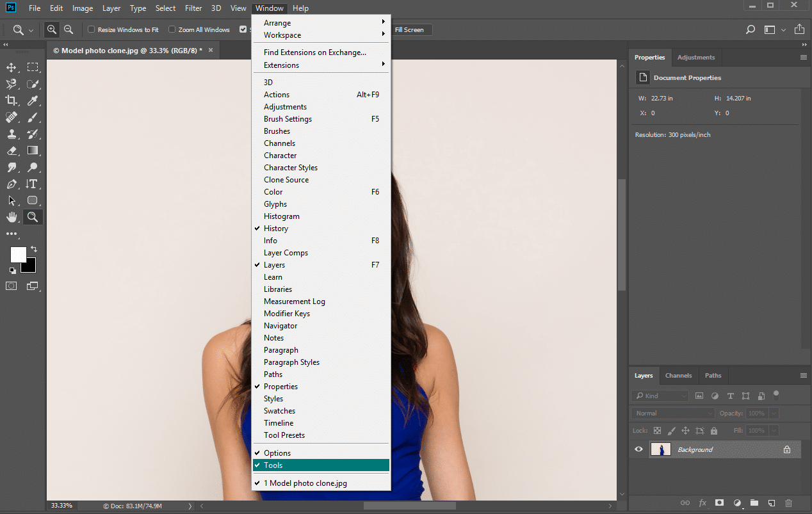Select the Eraser tool
812x514 pixels.
(x=12, y=150)
